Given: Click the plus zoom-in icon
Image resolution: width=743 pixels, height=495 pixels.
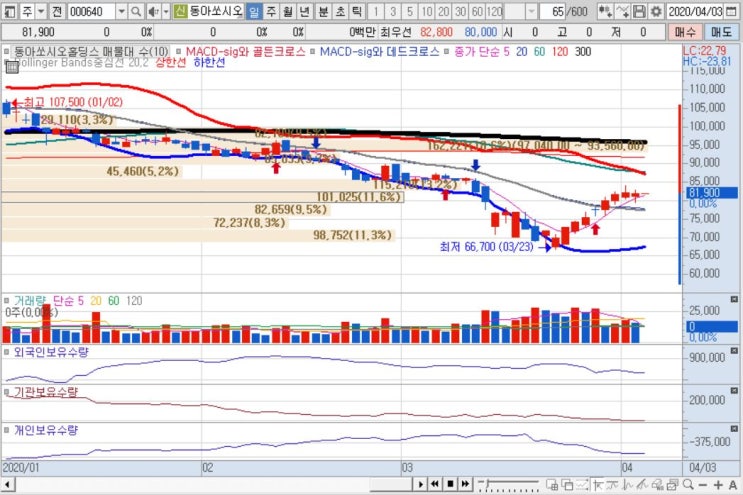Looking at the screenshot, I should pos(718,485).
